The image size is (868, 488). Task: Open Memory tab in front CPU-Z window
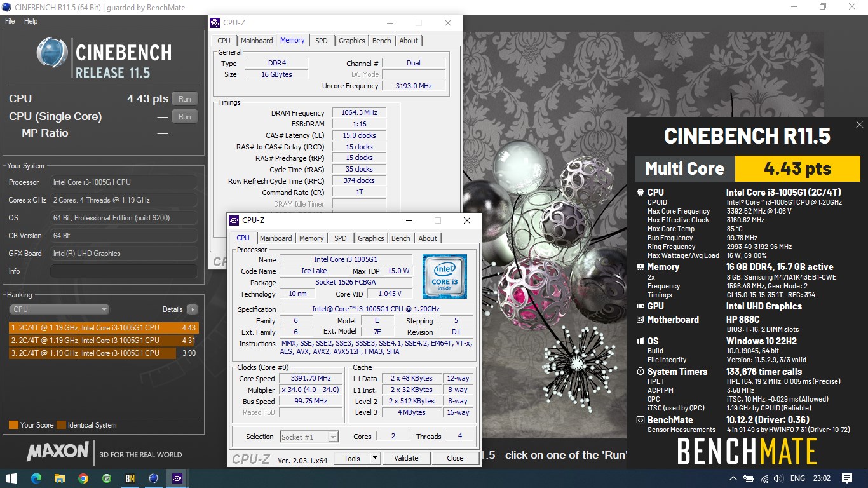tap(311, 238)
